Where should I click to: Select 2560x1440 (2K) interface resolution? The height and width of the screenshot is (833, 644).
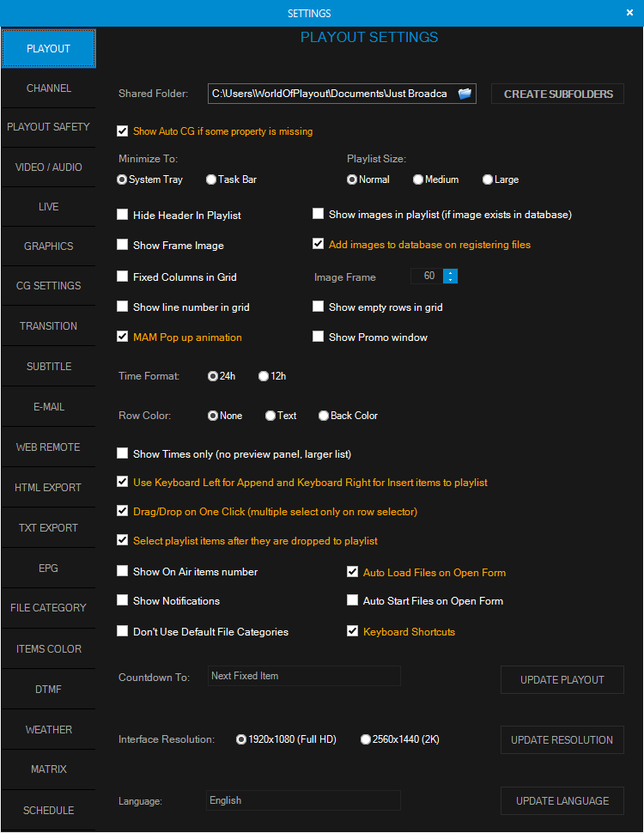366,739
